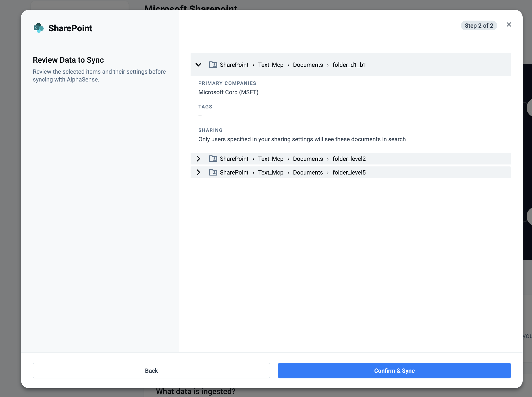Image resolution: width=532 pixels, height=397 pixels.
Task: Select the folder_level2 path text
Action: [x=293, y=159]
